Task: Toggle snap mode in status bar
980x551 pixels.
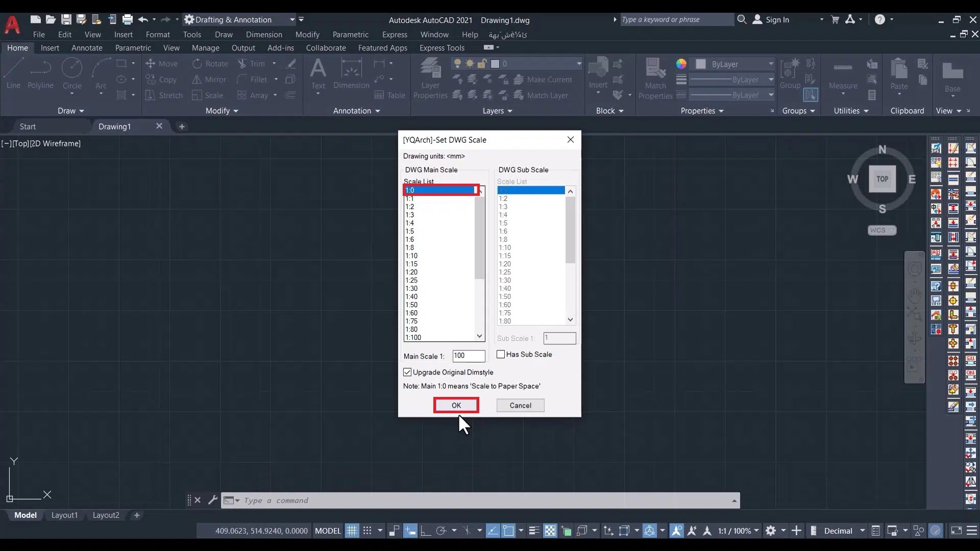Action: coord(367,531)
